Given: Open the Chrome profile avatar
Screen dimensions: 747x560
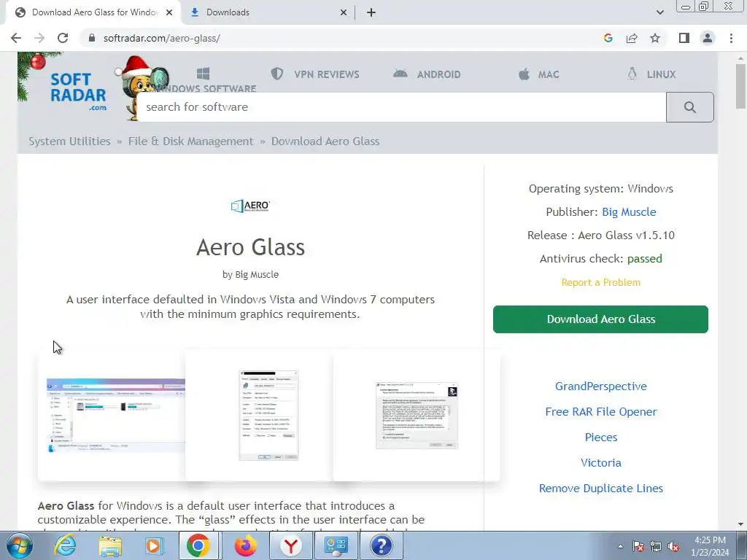Looking at the screenshot, I should [708, 38].
